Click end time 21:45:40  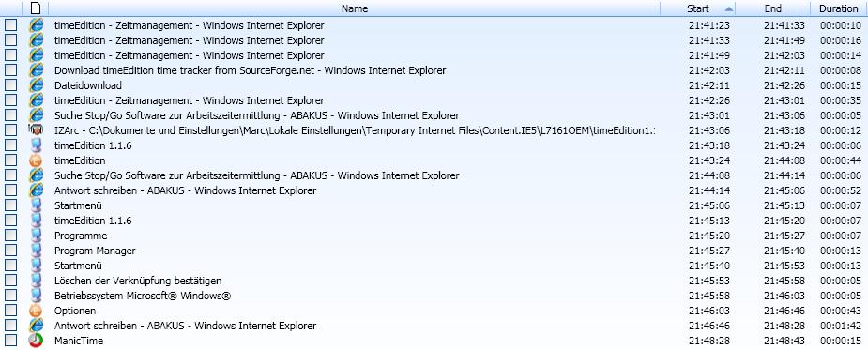coord(784,251)
